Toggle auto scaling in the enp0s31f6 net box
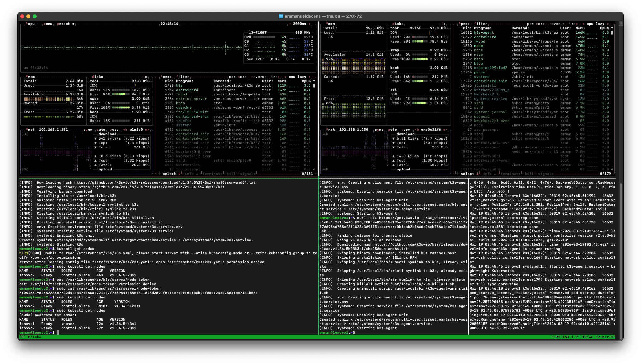Viewport: 641px width, 364px height. pyautogui.click(x=392, y=130)
